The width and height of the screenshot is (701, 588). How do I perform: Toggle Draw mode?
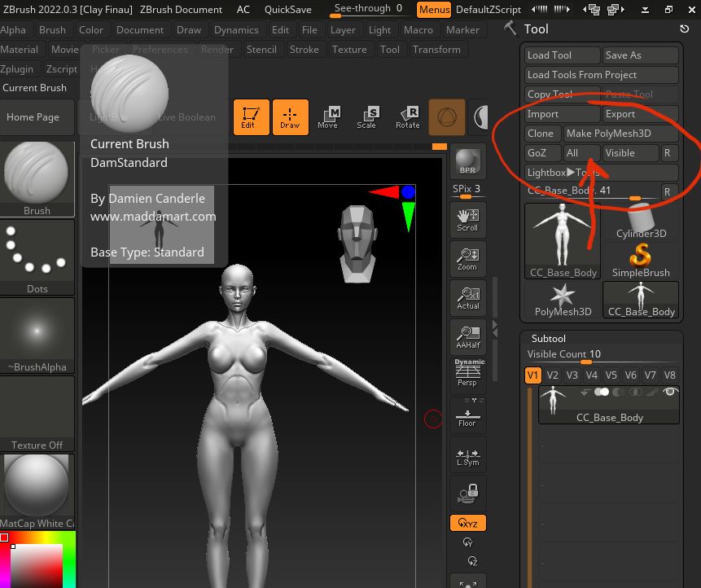291,117
